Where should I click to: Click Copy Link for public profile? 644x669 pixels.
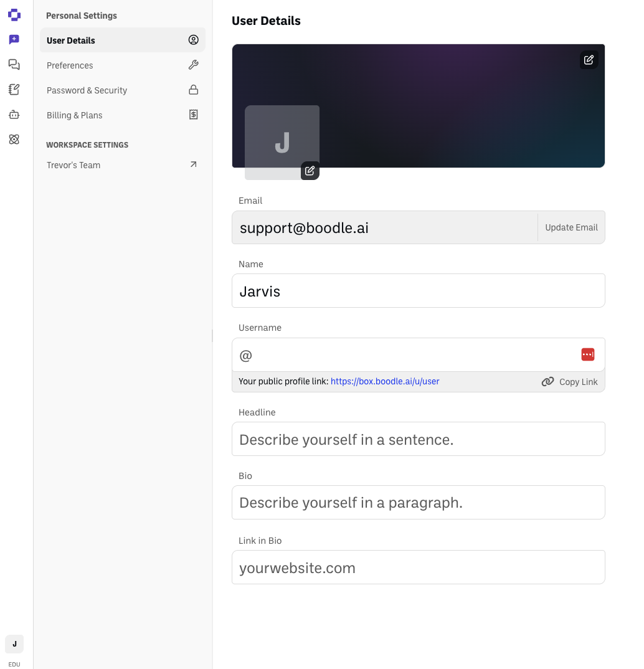569,382
